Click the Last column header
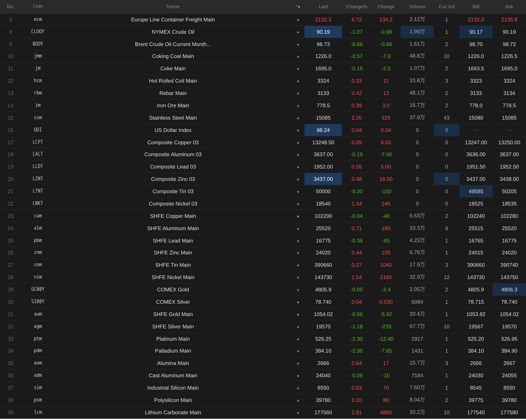This screenshot has height=420, width=526. click(x=323, y=7)
